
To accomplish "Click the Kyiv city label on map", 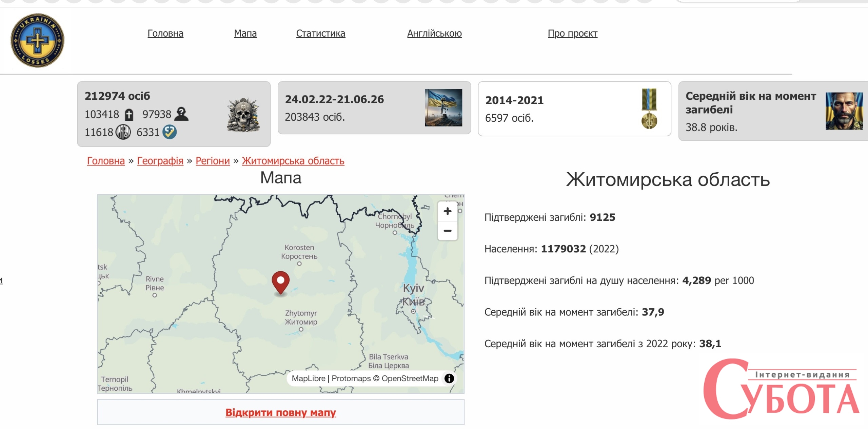I will click(413, 294).
